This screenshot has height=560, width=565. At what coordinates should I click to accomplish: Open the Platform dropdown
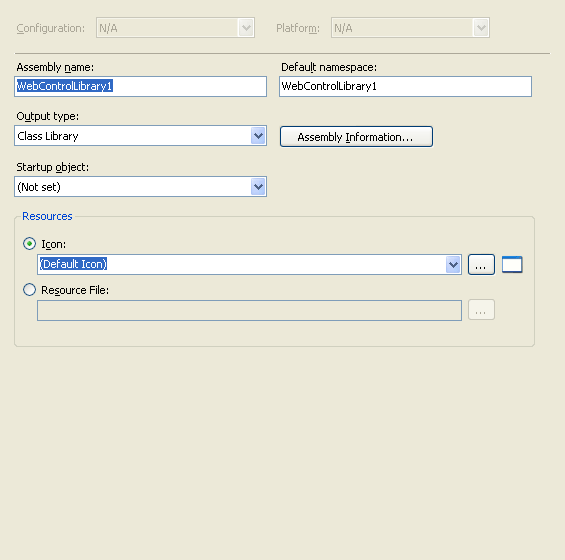[410, 28]
